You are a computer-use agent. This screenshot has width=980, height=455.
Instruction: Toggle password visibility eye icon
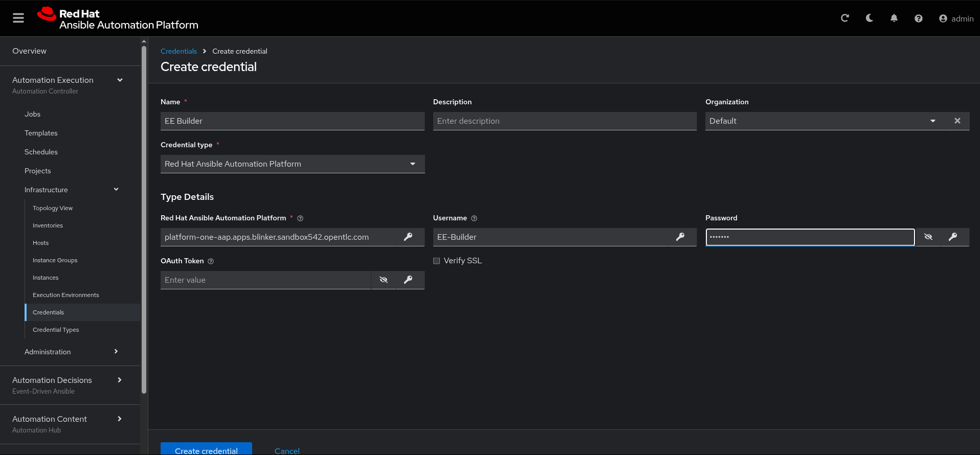(928, 237)
